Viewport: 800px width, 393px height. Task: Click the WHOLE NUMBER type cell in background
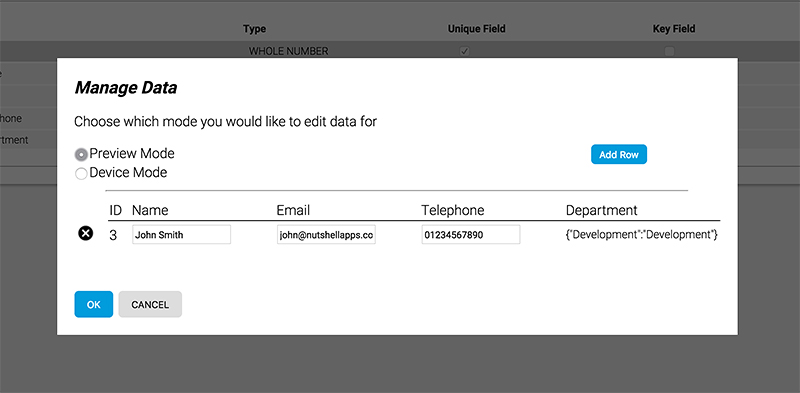(x=289, y=51)
